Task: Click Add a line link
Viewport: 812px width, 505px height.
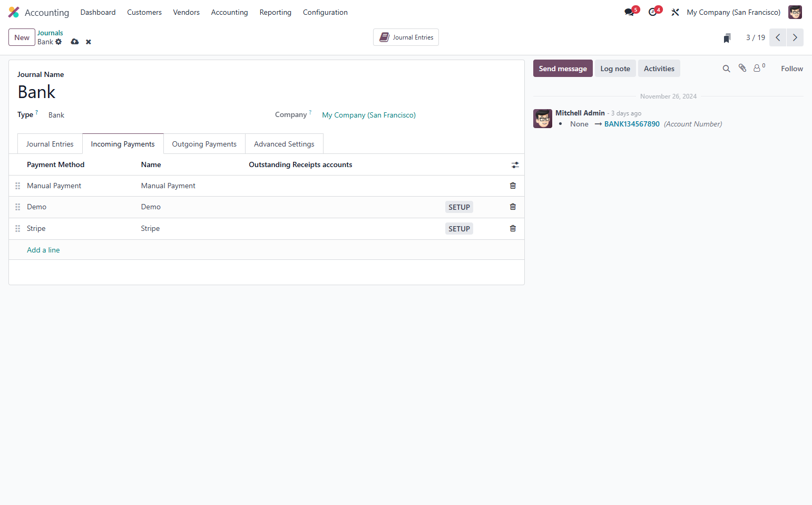Action: 43,250
